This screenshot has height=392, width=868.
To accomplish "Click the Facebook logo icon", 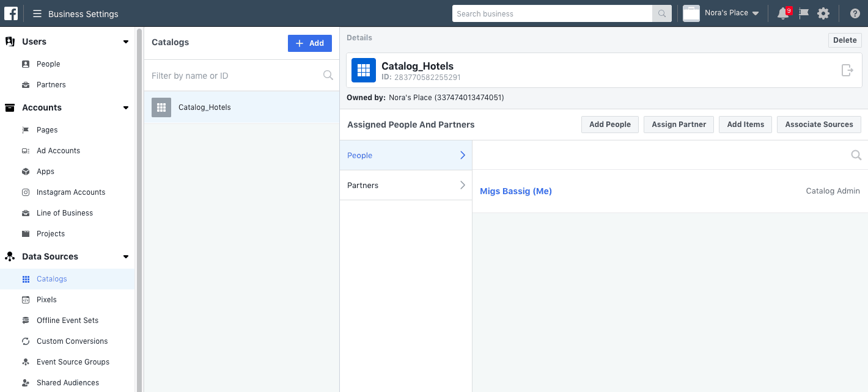I will 10,13.
